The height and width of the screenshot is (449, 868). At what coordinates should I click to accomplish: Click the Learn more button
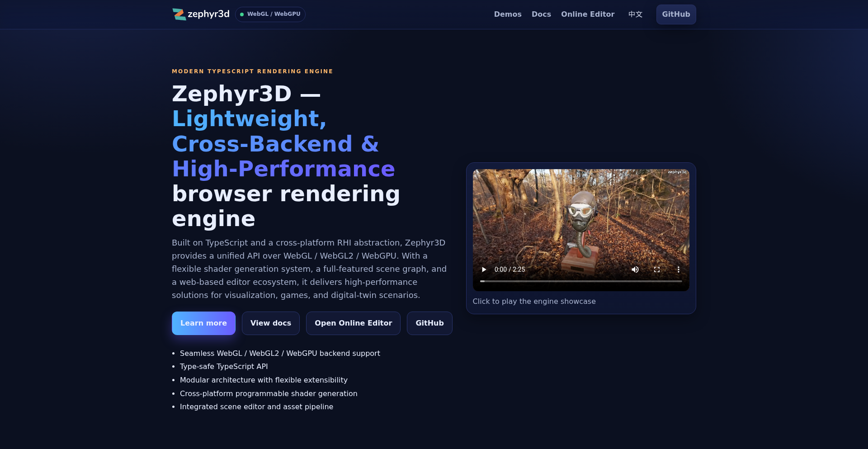coord(203,323)
